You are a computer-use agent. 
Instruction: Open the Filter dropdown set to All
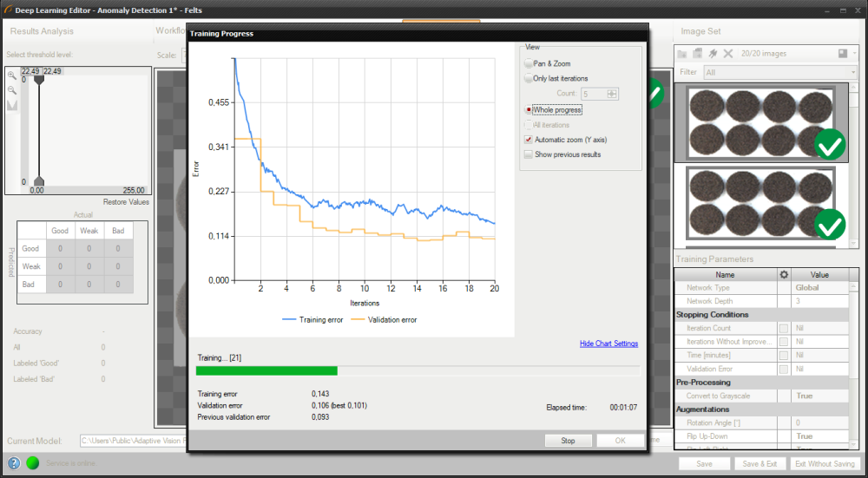pyautogui.click(x=779, y=73)
